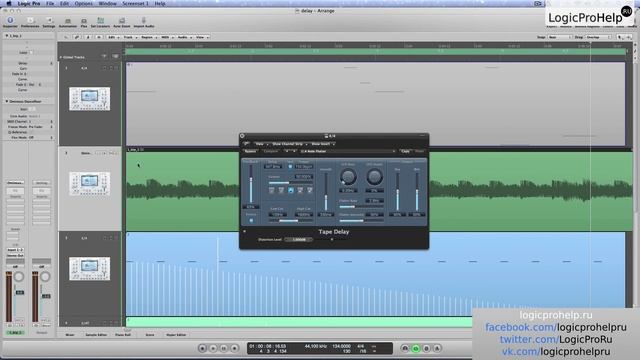Image resolution: width=640 pixels, height=360 pixels.
Task: Toggle the Automation toolbar icon
Action: point(68,22)
